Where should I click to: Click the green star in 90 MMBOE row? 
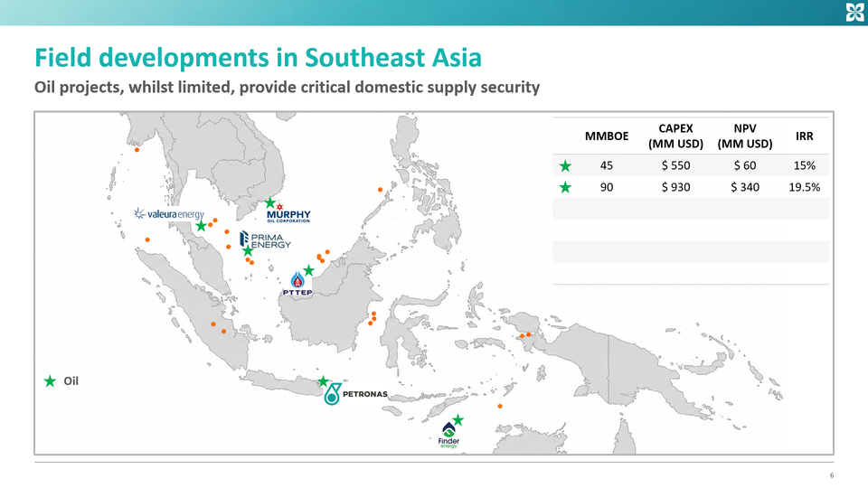[x=565, y=188]
